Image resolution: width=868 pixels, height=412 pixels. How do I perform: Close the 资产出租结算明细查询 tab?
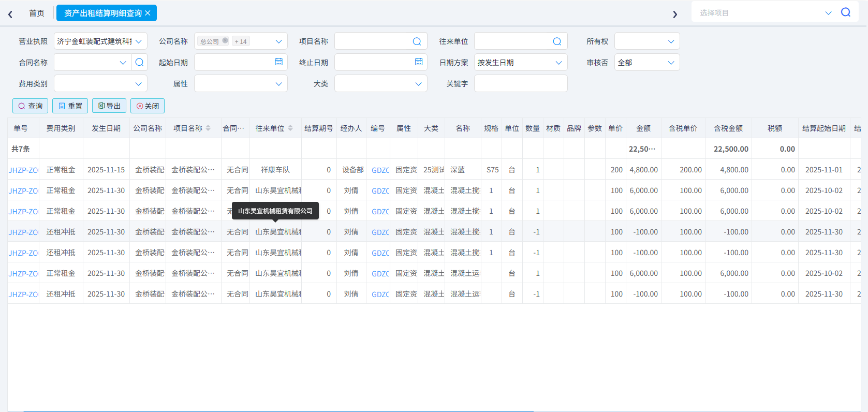pyautogui.click(x=148, y=13)
